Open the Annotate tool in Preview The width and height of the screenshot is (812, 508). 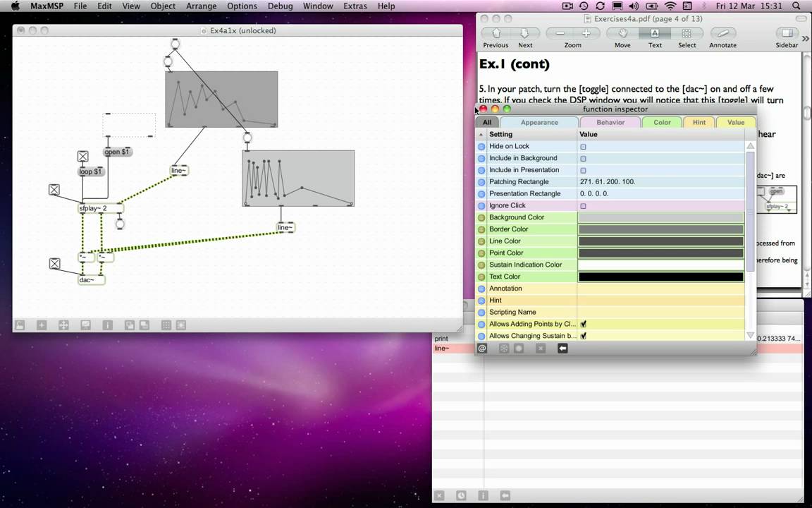[723, 33]
